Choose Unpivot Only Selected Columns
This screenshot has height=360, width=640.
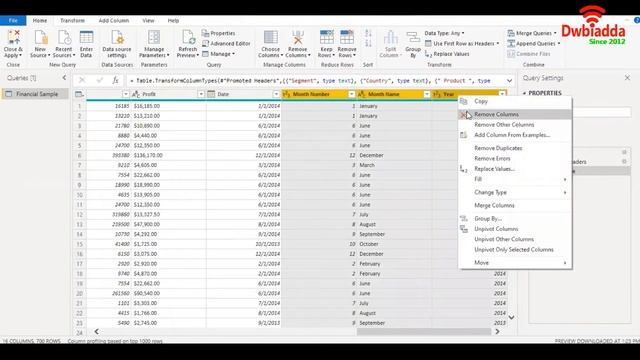[x=515, y=249]
